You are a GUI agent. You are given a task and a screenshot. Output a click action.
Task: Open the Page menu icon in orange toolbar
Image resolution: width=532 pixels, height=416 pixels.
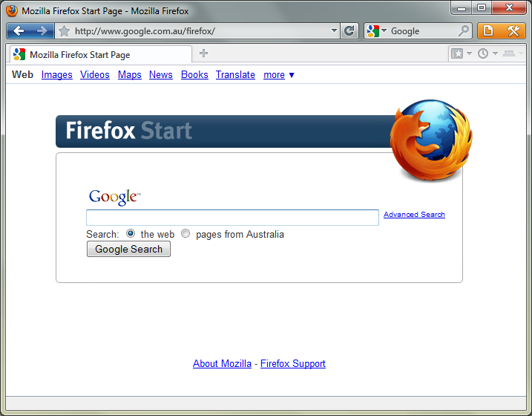click(x=488, y=31)
